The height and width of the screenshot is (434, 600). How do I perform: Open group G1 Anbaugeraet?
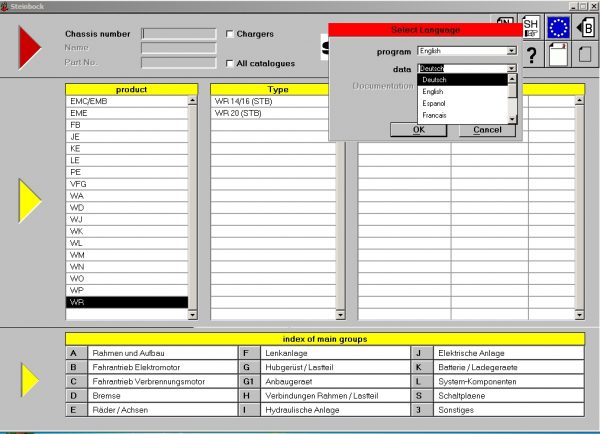(324, 381)
